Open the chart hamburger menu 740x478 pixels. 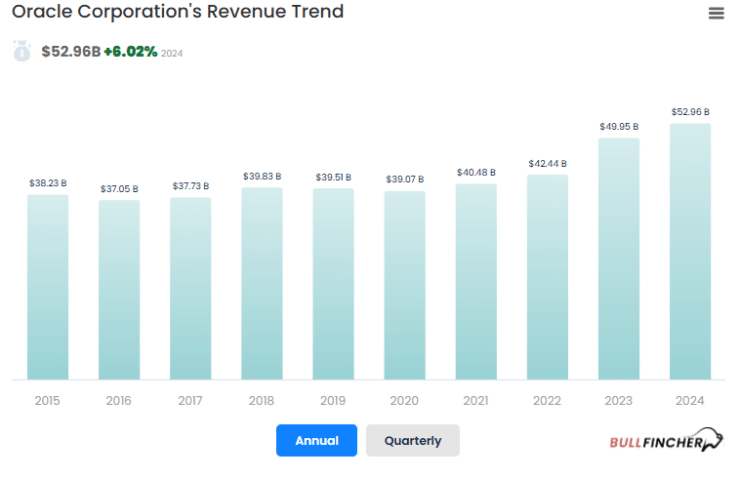[x=716, y=13]
